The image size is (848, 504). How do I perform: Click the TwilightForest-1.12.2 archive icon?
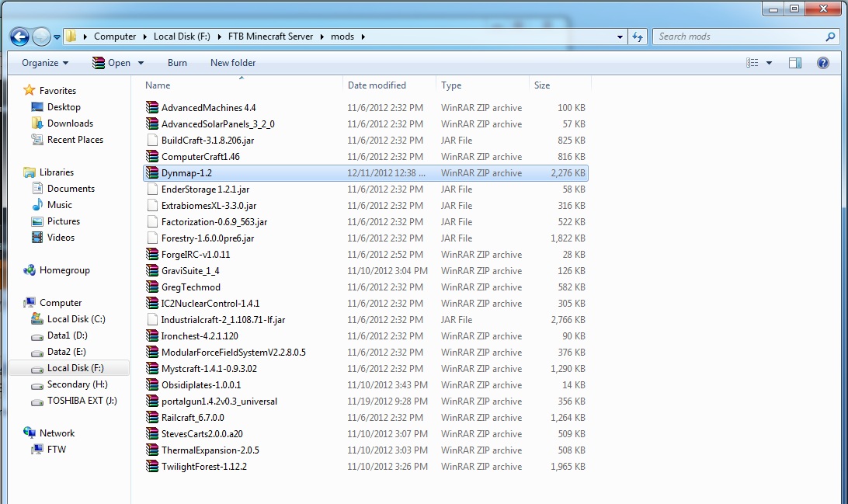tap(152, 467)
